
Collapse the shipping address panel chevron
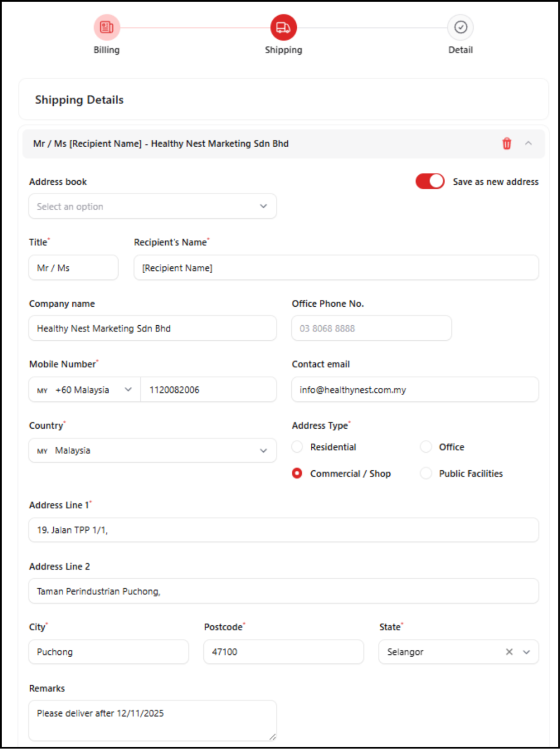click(528, 143)
